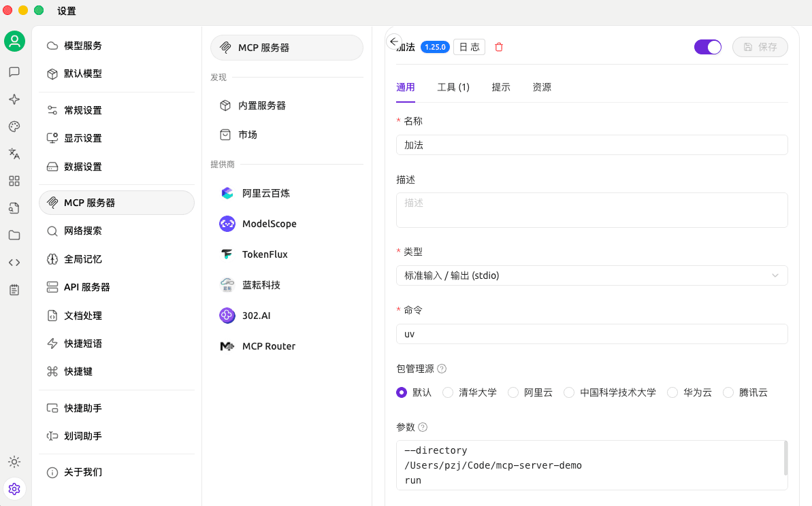The height and width of the screenshot is (506, 812).
Task: Click the 参数 textarea scrollbar
Action: pos(786,458)
